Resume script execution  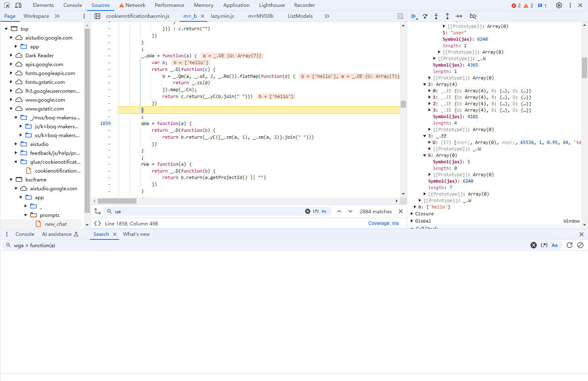414,16
